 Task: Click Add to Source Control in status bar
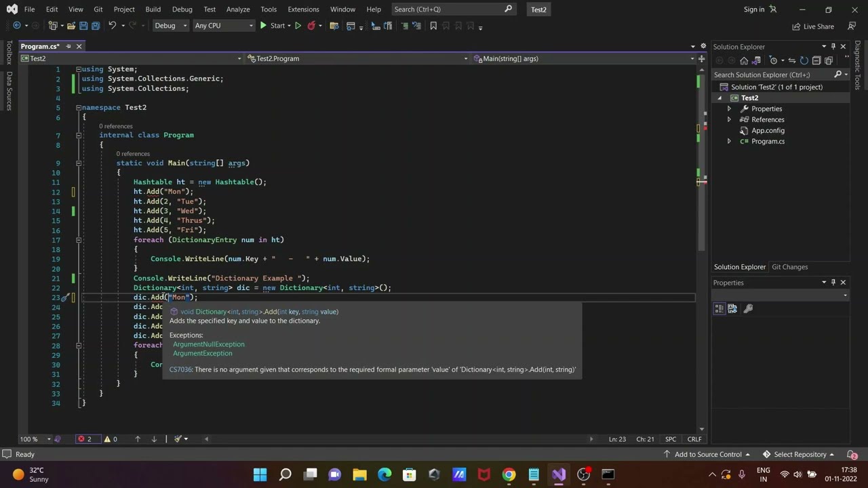(707, 455)
